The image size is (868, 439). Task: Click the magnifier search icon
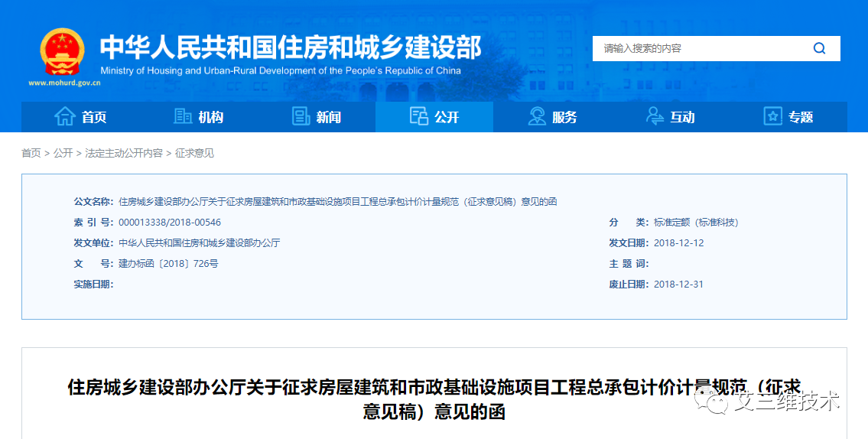pyautogui.click(x=819, y=49)
